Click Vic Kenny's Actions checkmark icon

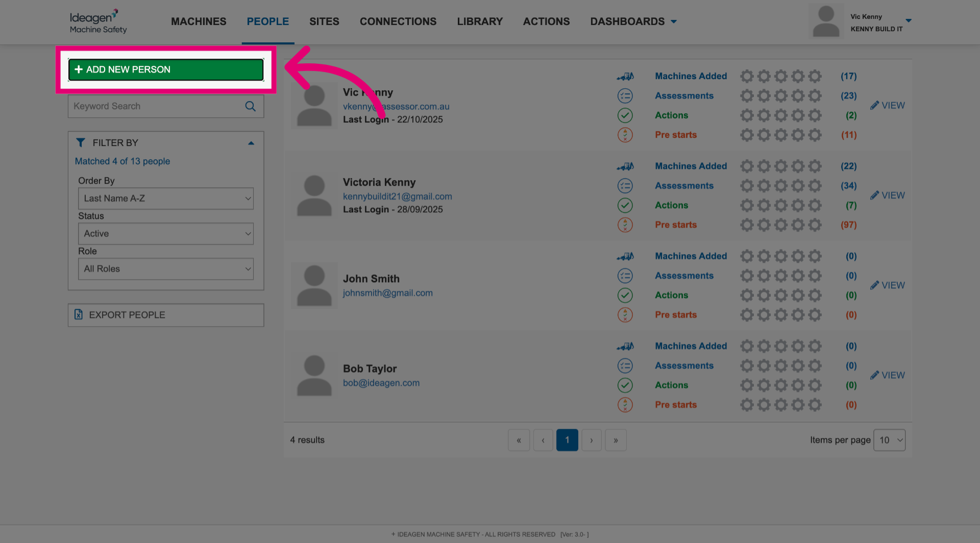[x=625, y=115]
